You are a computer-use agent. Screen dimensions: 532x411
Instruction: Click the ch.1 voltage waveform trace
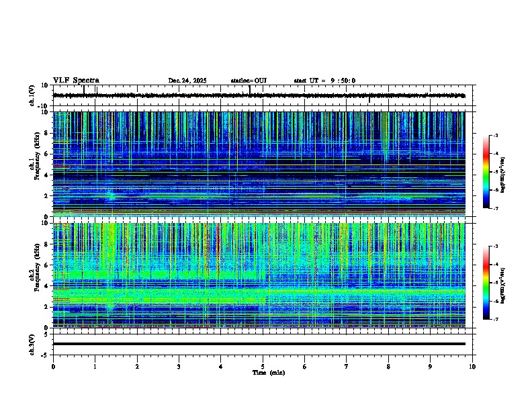(259, 95)
